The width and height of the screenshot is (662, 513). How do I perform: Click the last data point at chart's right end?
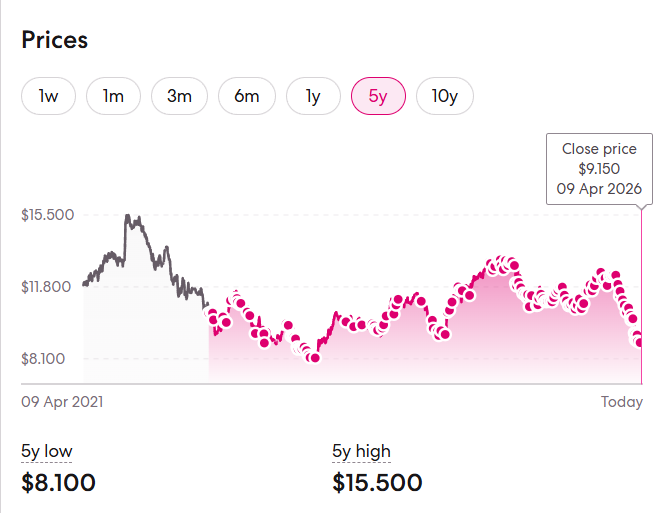pos(639,343)
